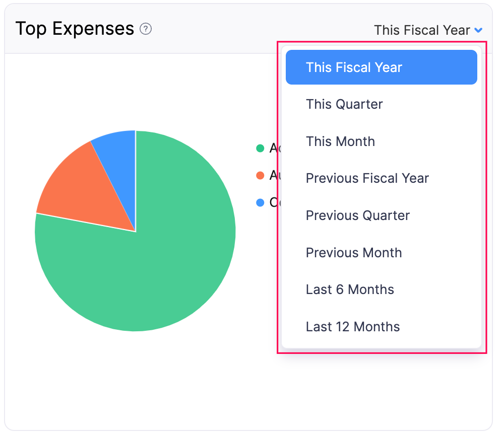Toggle the orange expense category off via its legend marker
The image size is (504, 435).
[261, 175]
